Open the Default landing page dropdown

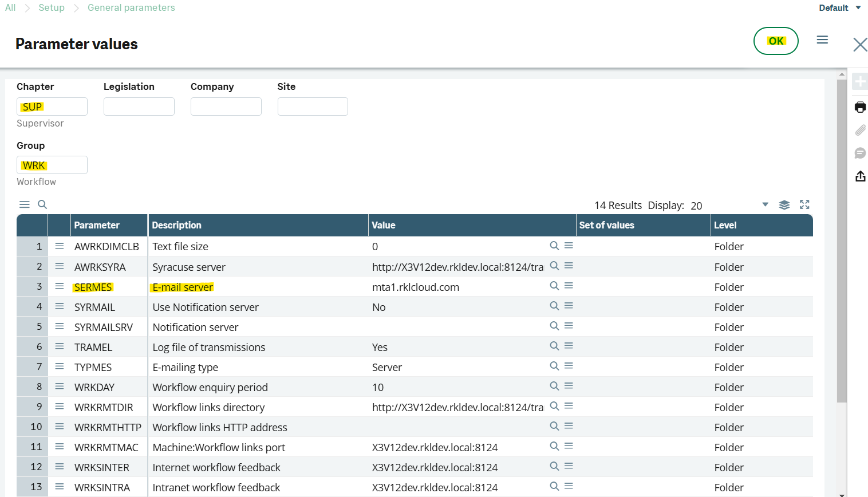pos(839,7)
